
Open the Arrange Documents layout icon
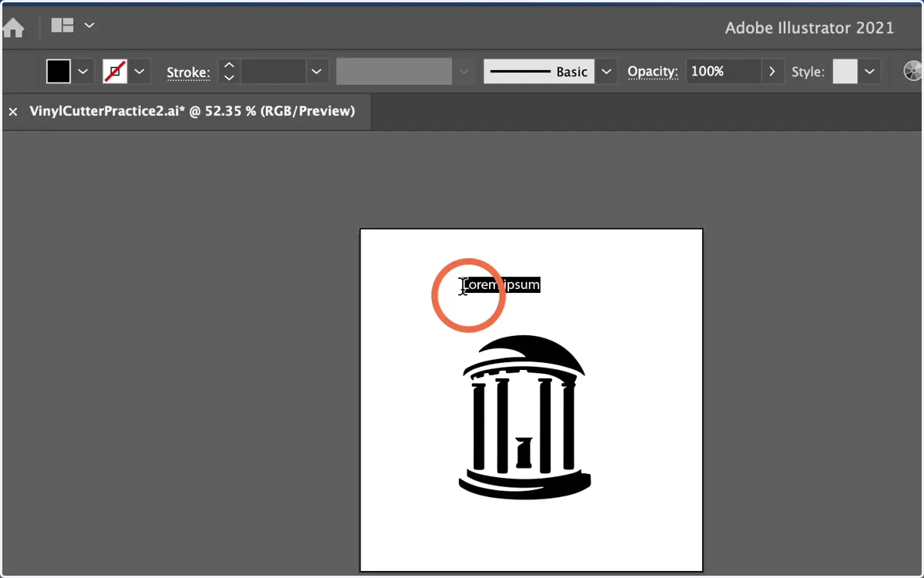(62, 25)
